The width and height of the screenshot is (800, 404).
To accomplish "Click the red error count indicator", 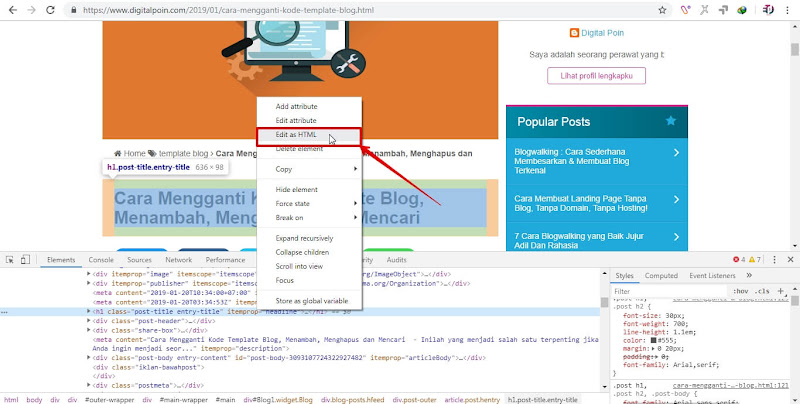I will [739, 260].
